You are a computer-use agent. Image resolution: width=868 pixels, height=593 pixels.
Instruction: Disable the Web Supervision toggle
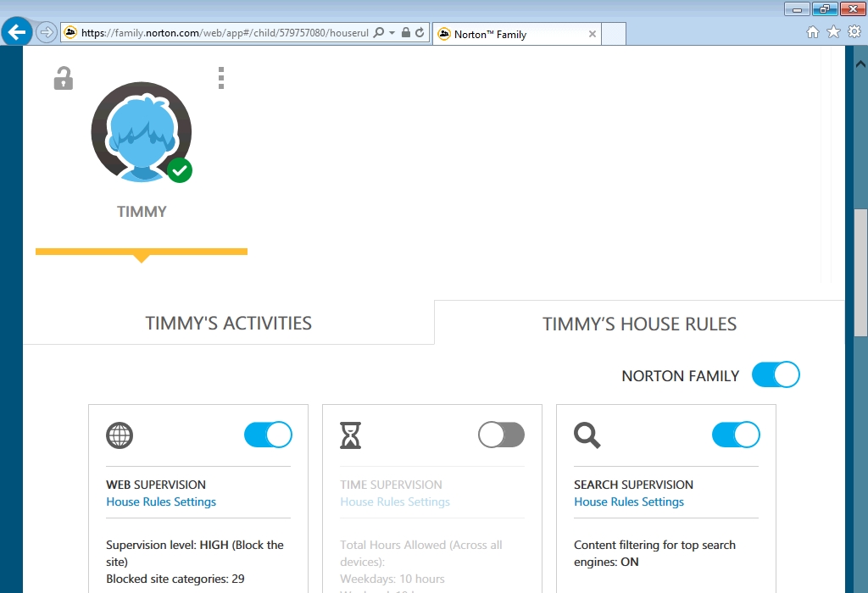[x=268, y=435]
